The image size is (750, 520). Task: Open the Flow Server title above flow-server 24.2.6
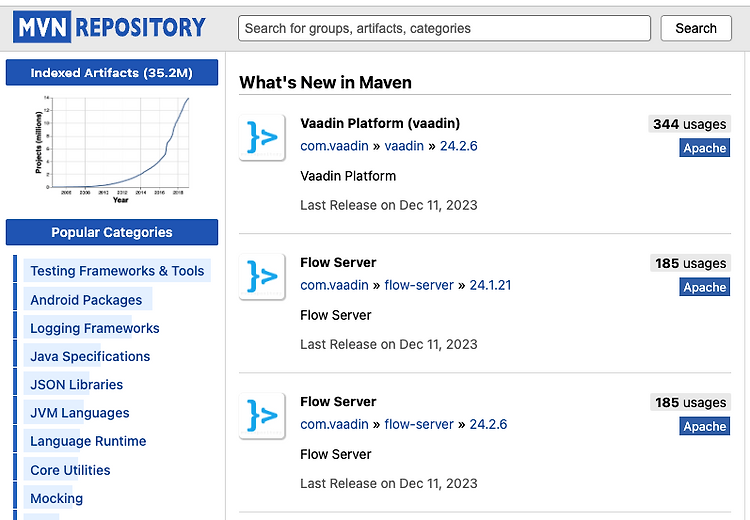pos(338,402)
